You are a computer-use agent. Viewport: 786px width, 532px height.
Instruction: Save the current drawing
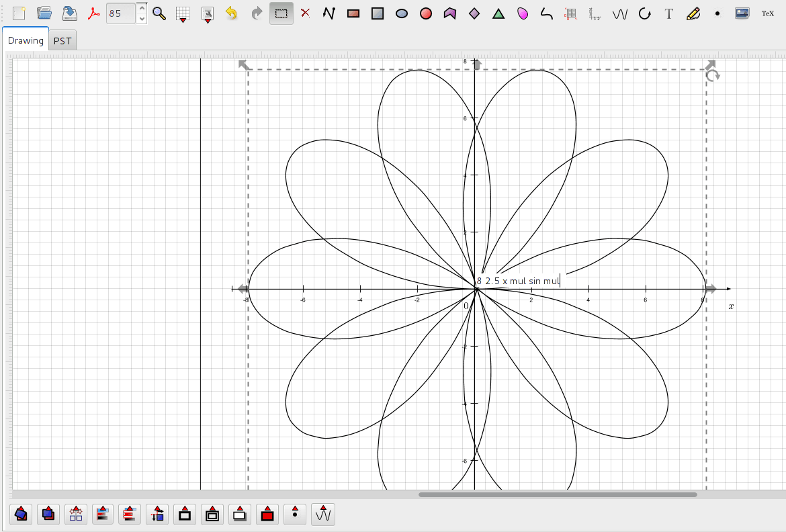pyautogui.click(x=70, y=13)
